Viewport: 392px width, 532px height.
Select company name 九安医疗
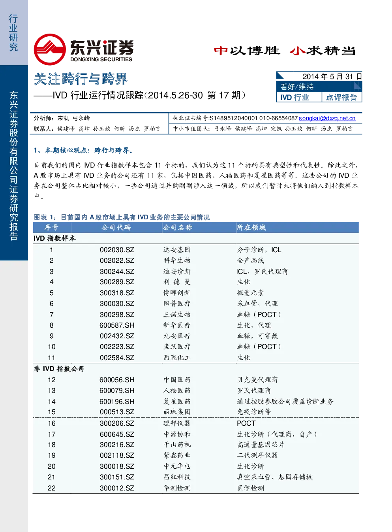click(177, 336)
